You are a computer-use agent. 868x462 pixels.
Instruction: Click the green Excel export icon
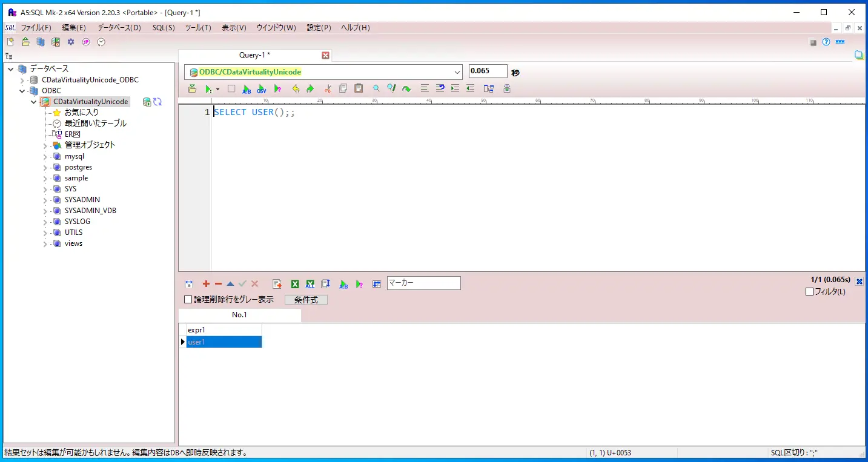[x=295, y=284]
